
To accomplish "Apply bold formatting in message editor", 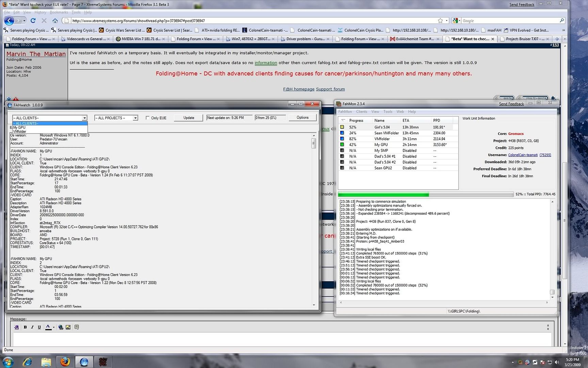I will point(25,327).
